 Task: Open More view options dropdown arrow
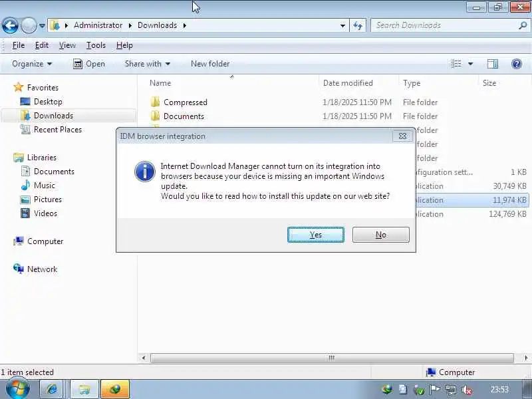[471, 64]
